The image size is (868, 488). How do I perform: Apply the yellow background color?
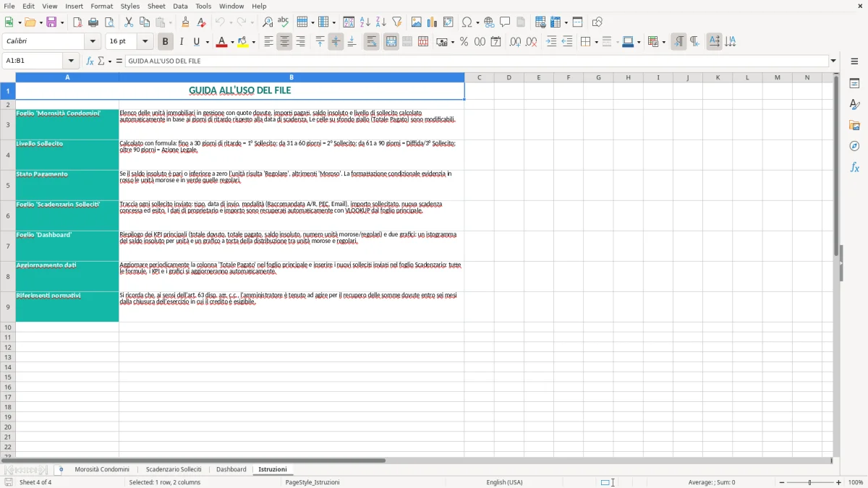[243, 42]
